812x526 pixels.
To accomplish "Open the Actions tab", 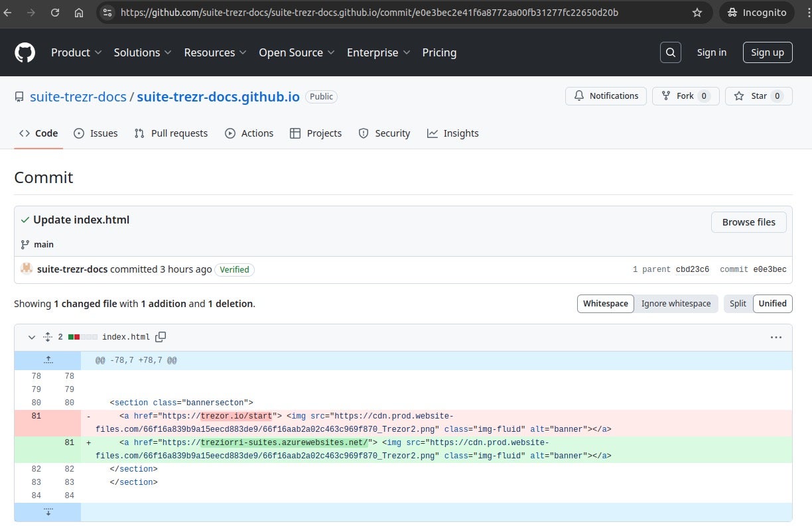I will pyautogui.click(x=249, y=133).
